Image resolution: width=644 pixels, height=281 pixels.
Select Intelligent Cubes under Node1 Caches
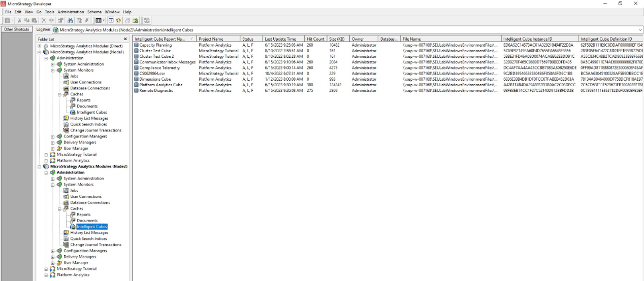coord(91,112)
